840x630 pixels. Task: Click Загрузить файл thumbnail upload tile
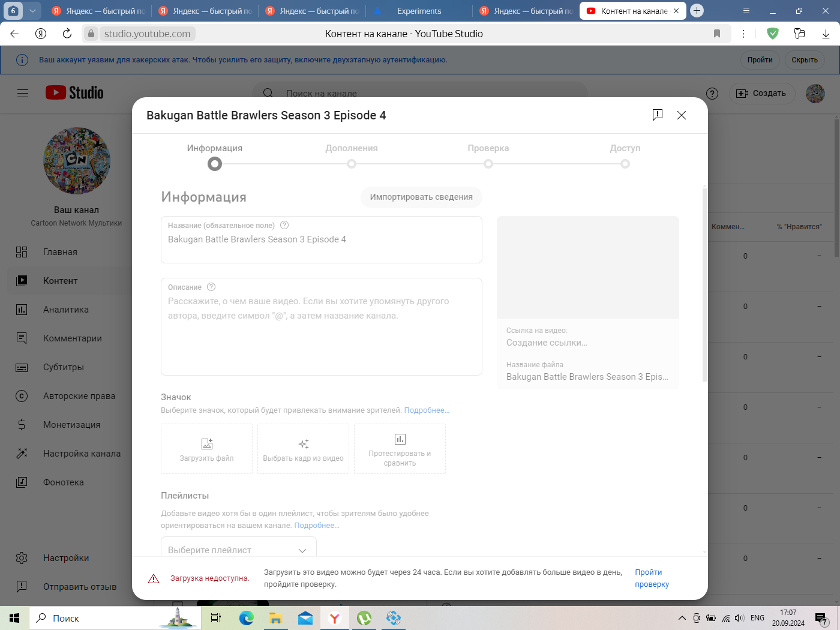pyautogui.click(x=206, y=449)
